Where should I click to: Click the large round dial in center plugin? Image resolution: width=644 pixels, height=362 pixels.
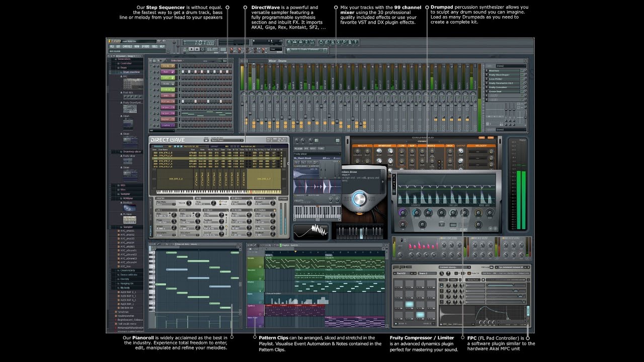click(359, 199)
